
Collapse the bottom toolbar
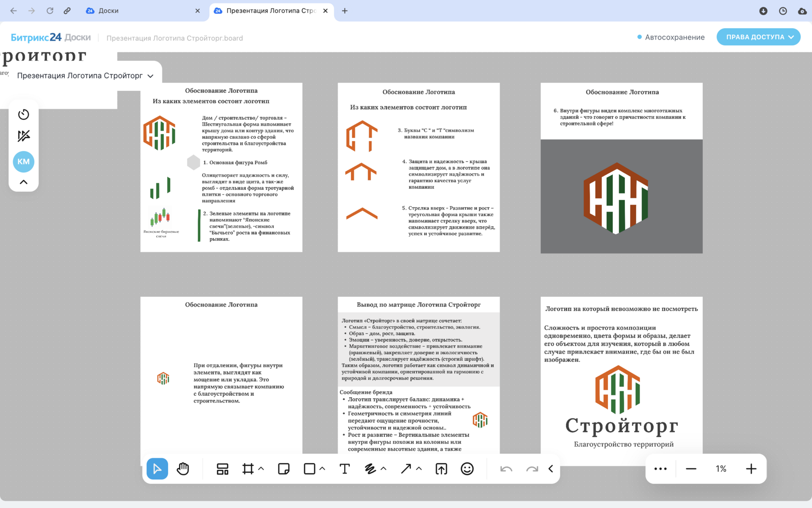pos(551,469)
